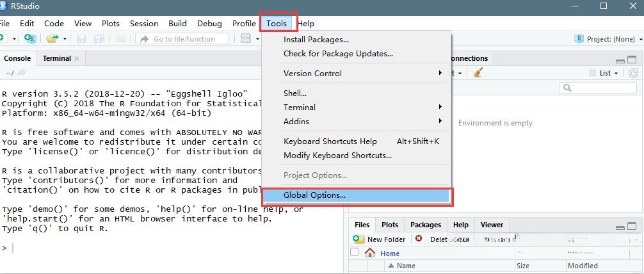Click the Home path link
644x274 pixels.
point(390,254)
